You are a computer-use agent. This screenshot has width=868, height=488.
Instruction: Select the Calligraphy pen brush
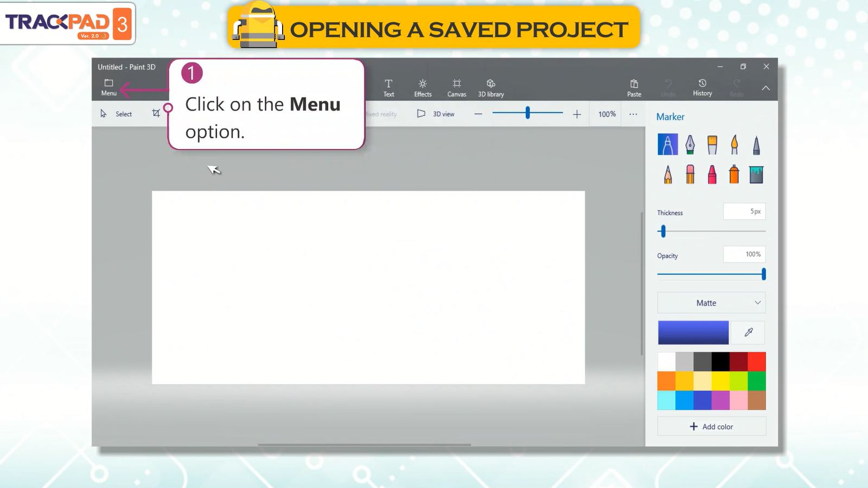[690, 144]
